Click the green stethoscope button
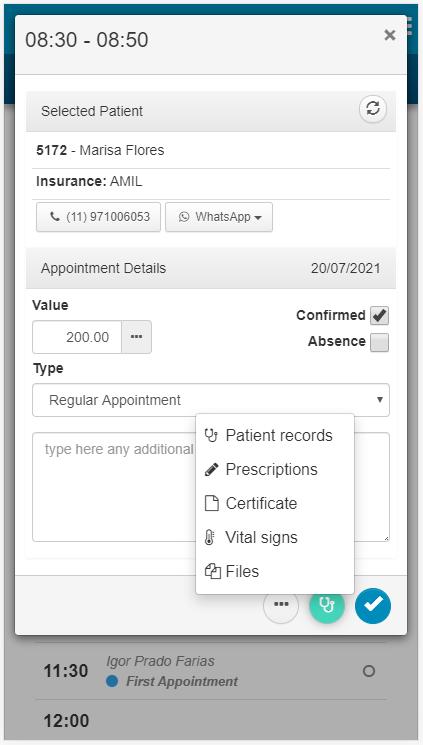Screen dimensions: 423x745 (x=327, y=605)
